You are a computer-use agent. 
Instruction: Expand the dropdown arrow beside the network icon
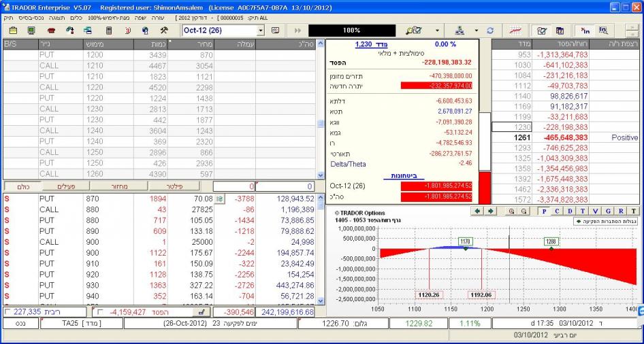click(476, 31)
